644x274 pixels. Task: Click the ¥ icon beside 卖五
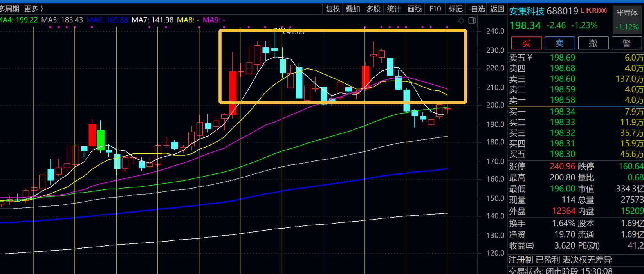(530, 58)
